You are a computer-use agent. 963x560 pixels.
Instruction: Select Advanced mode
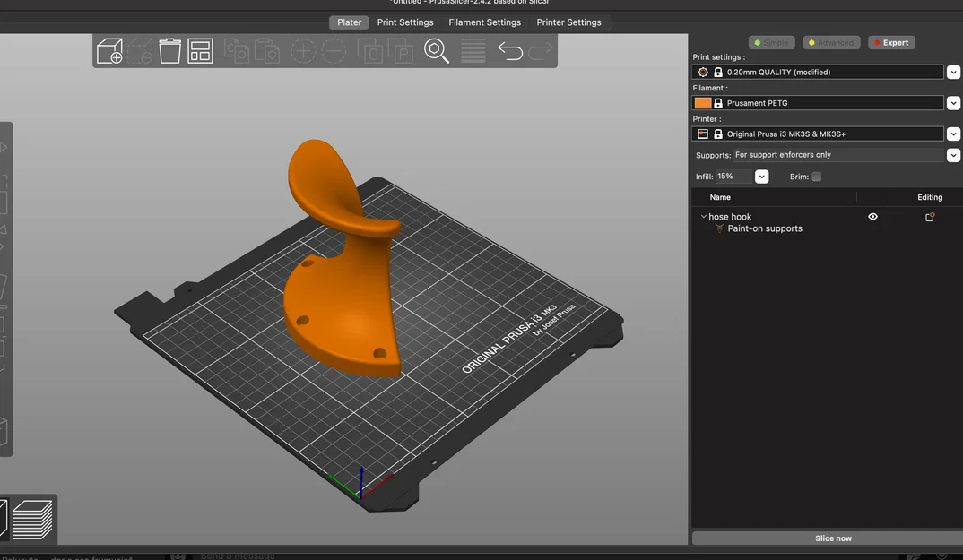pyautogui.click(x=831, y=42)
